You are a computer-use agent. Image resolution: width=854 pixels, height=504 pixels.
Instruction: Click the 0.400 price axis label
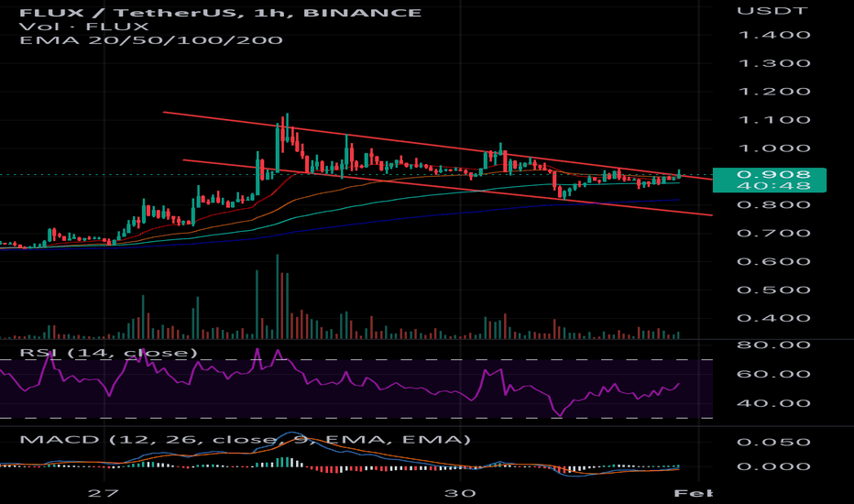[773, 318]
